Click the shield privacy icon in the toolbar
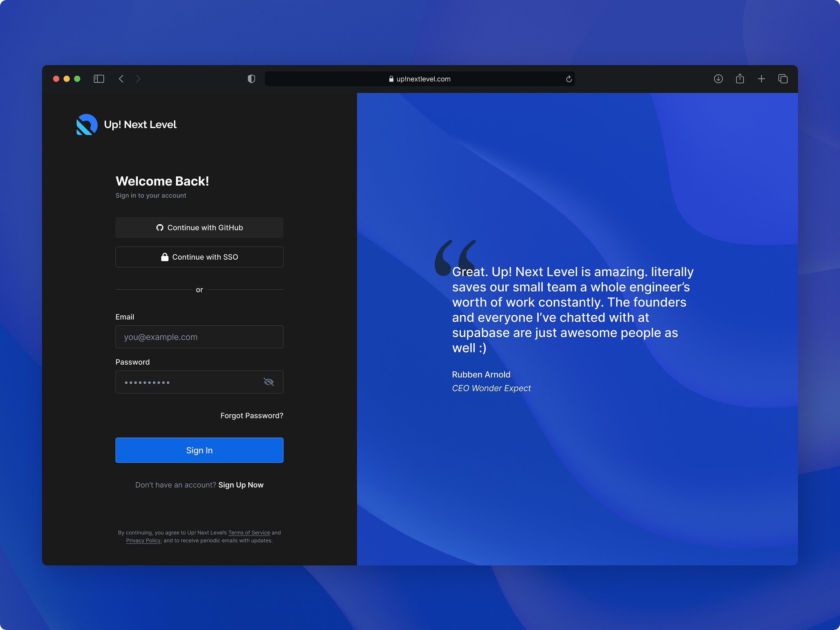Image resolution: width=840 pixels, height=630 pixels. [251, 79]
